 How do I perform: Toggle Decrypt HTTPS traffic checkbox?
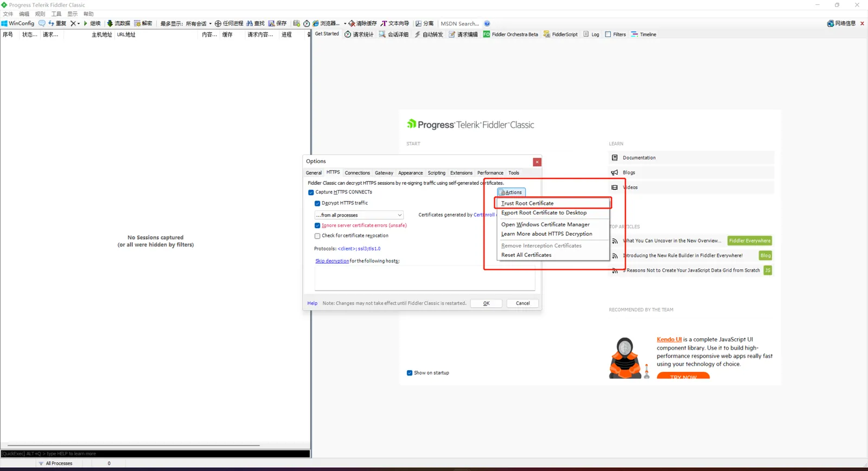point(317,203)
